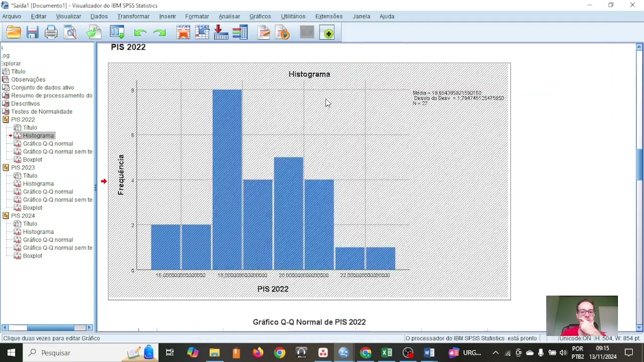Select Conjunto de dados ativo in outline
Screen dimensions: 644x362
click(43, 87)
